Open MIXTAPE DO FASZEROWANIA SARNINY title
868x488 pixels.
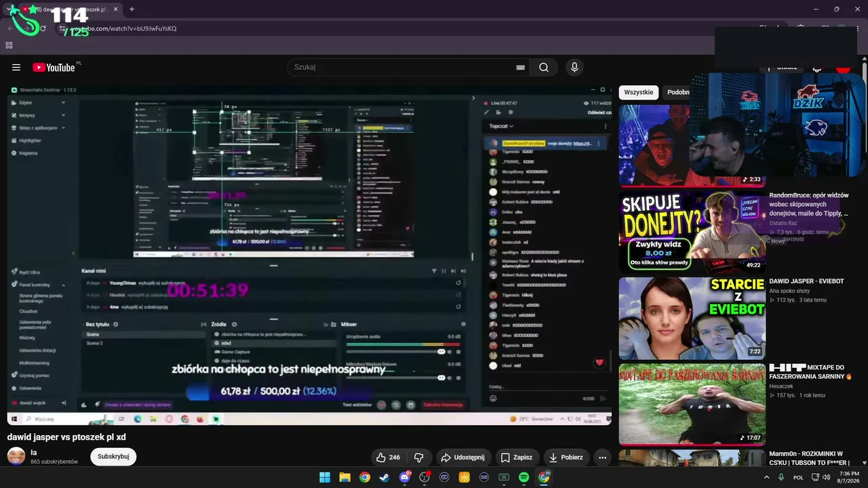click(810, 372)
